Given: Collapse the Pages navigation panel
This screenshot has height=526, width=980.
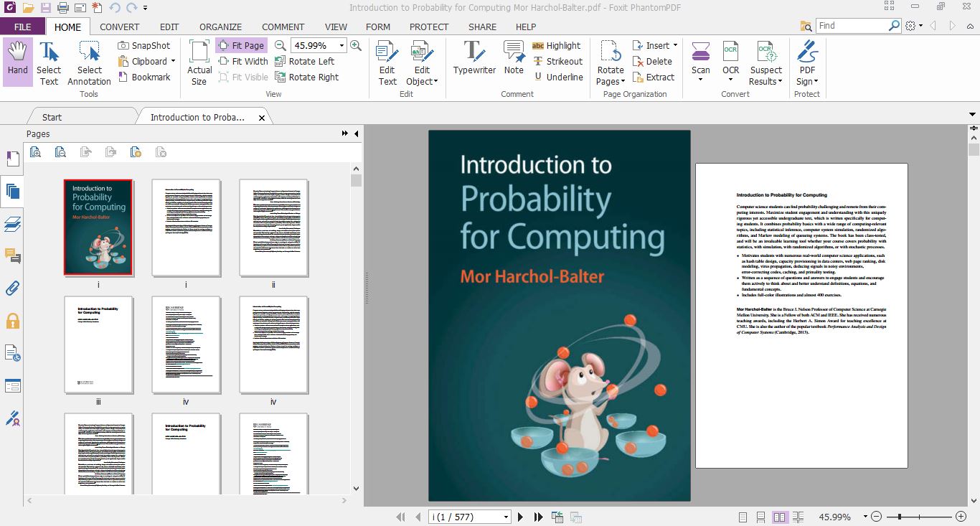Looking at the screenshot, I should click(x=357, y=133).
